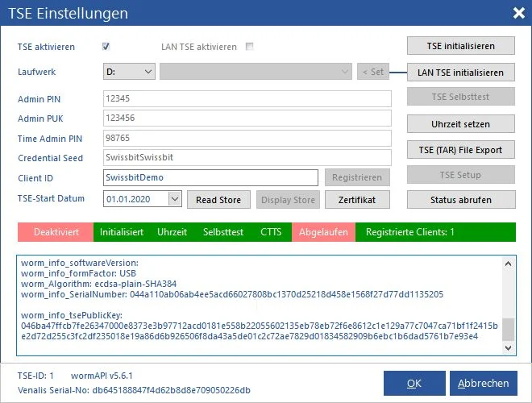Expand the greyed-out LAN device combo box
The image size is (532, 403).
tap(256, 72)
